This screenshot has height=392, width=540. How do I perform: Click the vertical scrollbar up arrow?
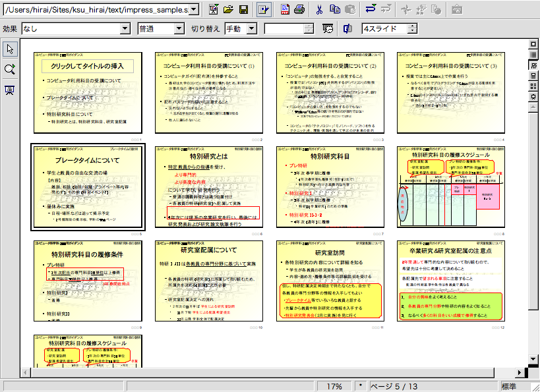533,107
